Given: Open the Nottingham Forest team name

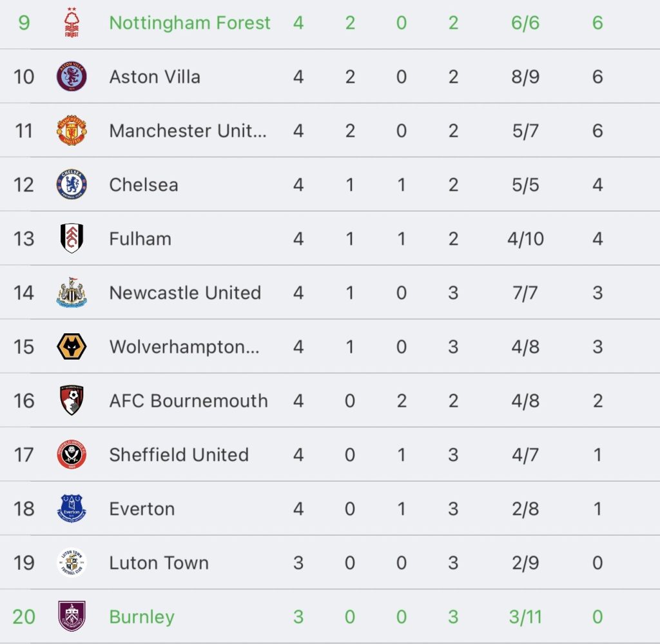Looking at the screenshot, I should point(189,23).
